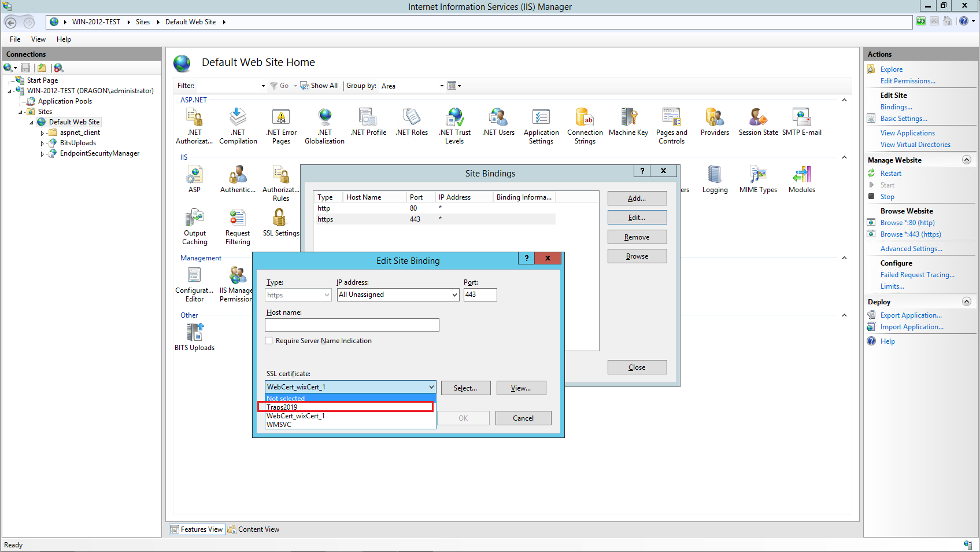Click the View... certificate button

pyautogui.click(x=520, y=388)
